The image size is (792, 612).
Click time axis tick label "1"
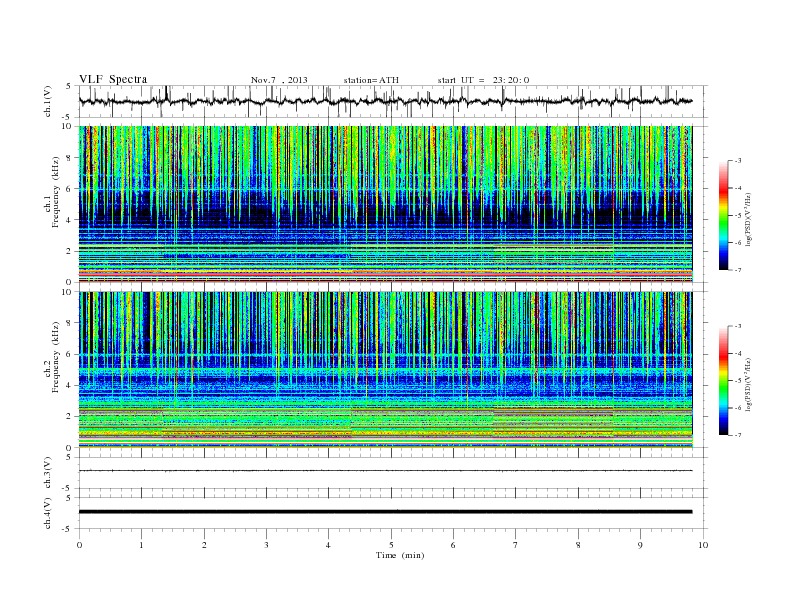(x=141, y=545)
